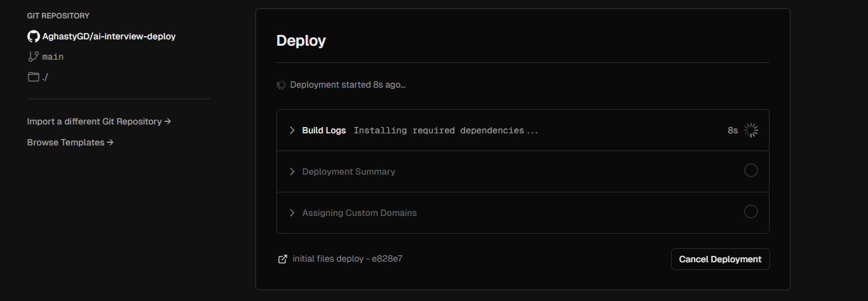Click the GitHub logo beside the repository name
This screenshot has width=868, height=301.
pos(34,36)
